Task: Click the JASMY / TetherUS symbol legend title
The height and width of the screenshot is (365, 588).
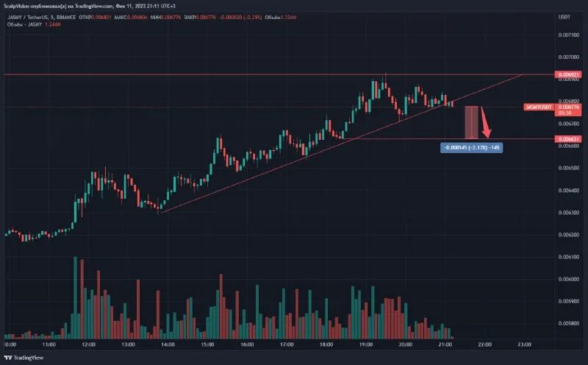Action: [42, 17]
